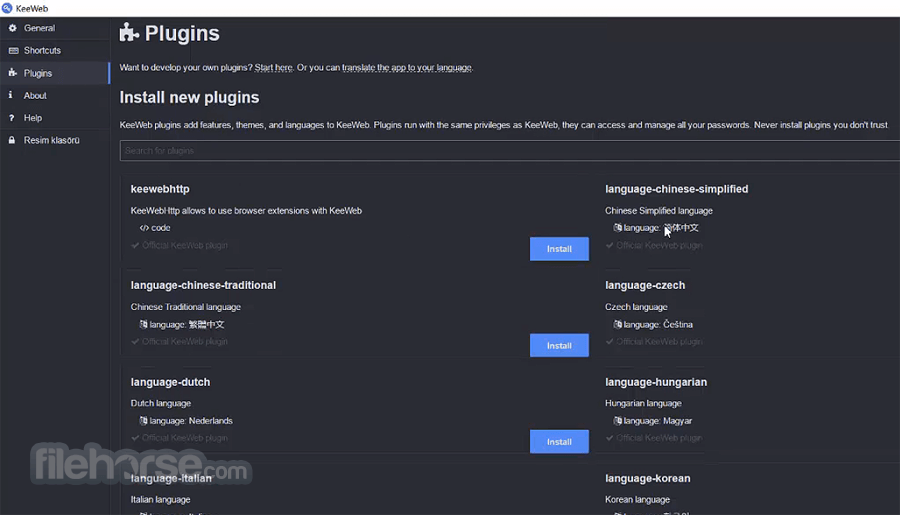Click language icon under language-hungarian

pyautogui.click(x=618, y=421)
